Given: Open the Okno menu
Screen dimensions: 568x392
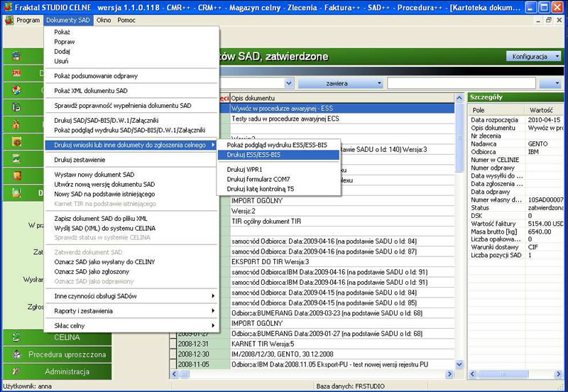Looking at the screenshot, I should (x=104, y=21).
